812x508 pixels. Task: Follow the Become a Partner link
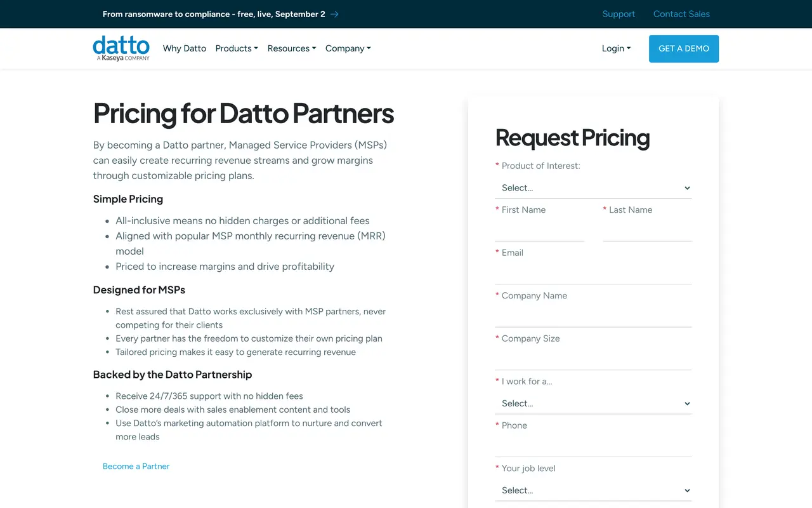tap(136, 466)
